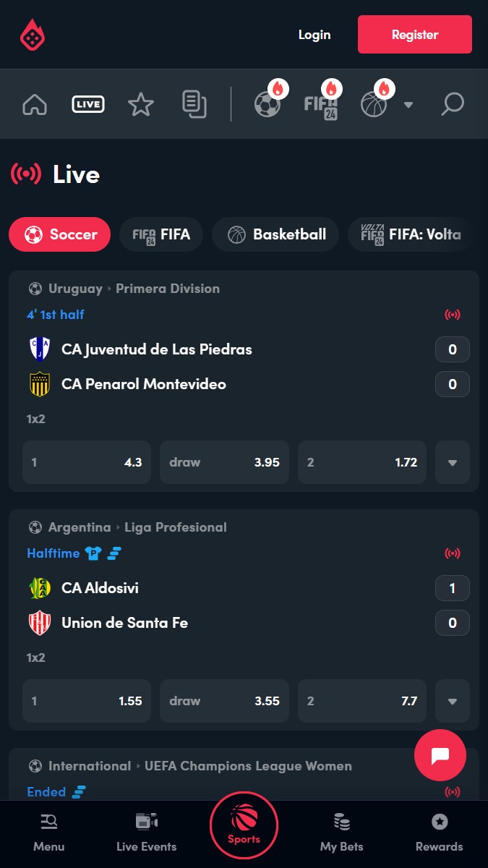
Task: Open the Live Events tab
Action: [x=147, y=832]
